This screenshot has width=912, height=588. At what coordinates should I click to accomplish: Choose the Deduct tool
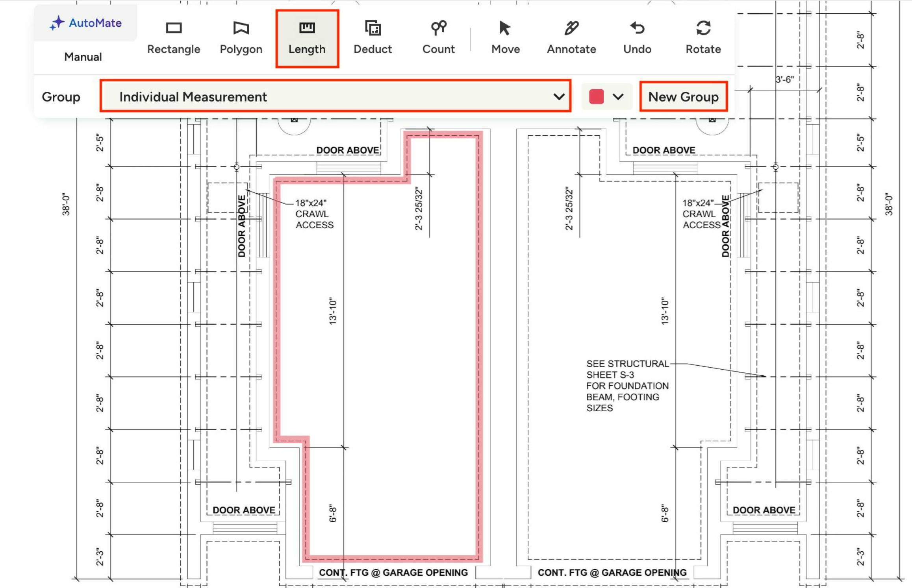(x=373, y=38)
